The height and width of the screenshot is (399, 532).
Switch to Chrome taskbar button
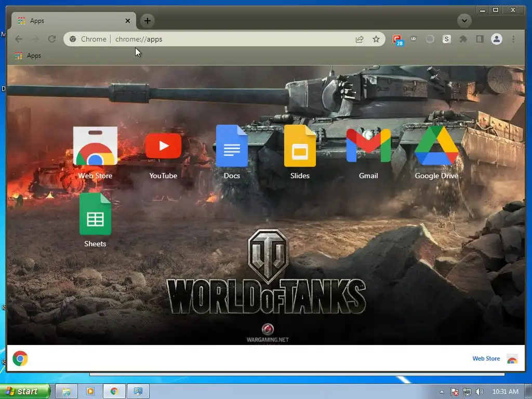pos(114,391)
